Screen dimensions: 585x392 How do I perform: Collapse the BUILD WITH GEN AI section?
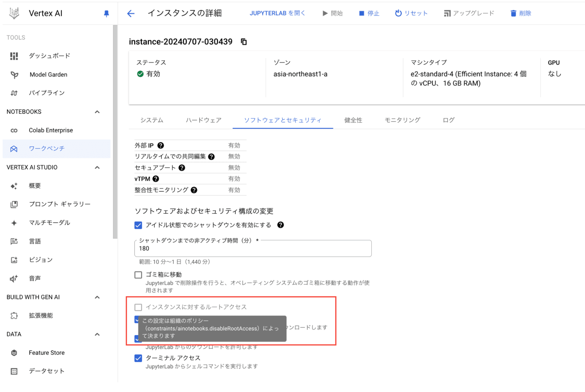(97, 298)
